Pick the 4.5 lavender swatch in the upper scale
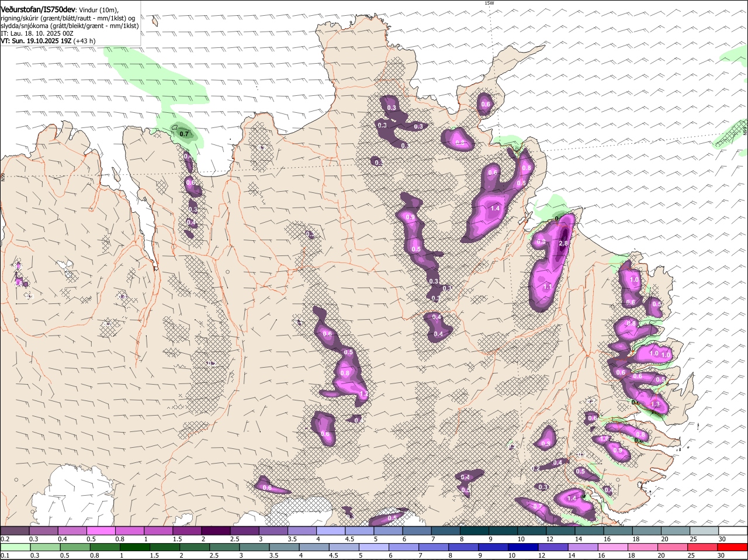Screen dimensions: 748x560 pos(359,530)
